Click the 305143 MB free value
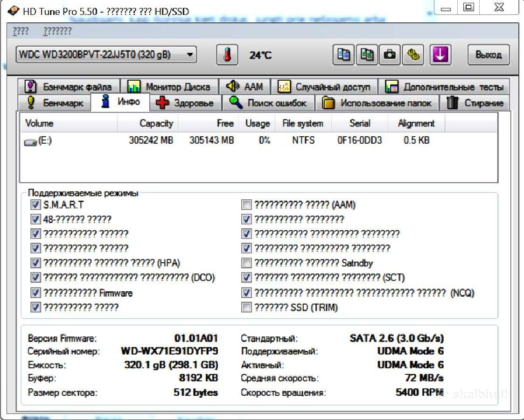524x420 pixels. [211, 140]
